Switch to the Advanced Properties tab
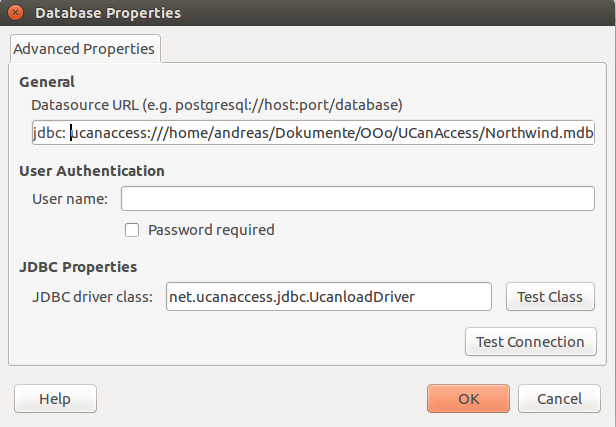 (x=85, y=48)
